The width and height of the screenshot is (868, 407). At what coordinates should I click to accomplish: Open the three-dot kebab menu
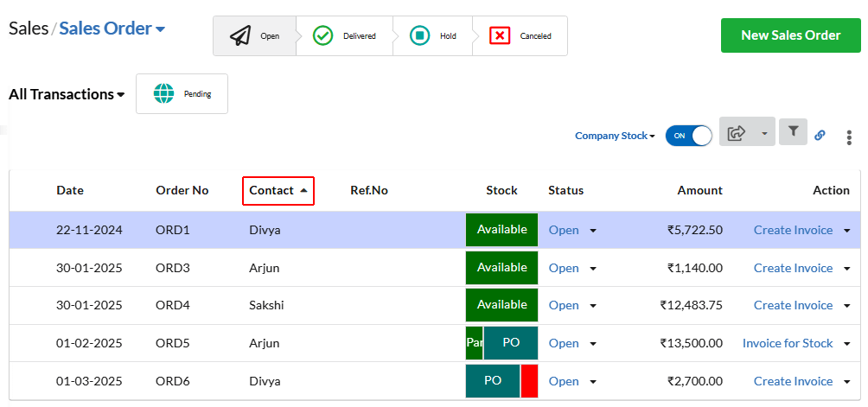click(849, 137)
